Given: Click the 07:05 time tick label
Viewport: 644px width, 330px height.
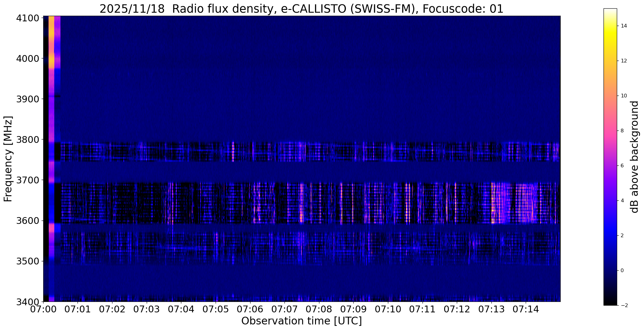Looking at the screenshot, I should click(x=216, y=309).
